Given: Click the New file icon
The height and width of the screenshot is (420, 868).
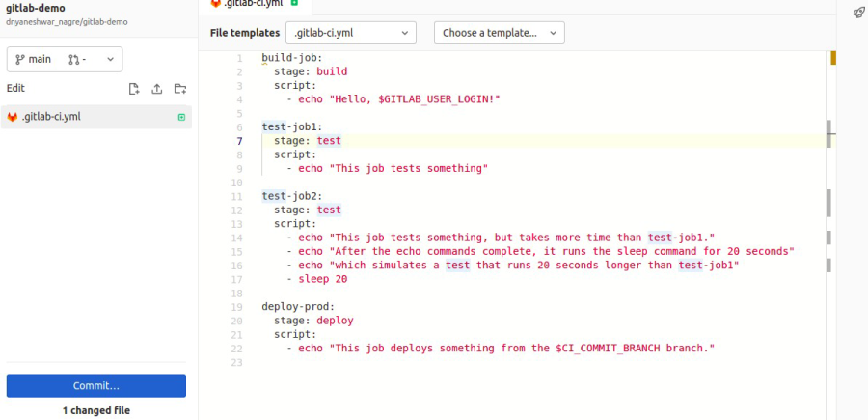Looking at the screenshot, I should (134, 89).
